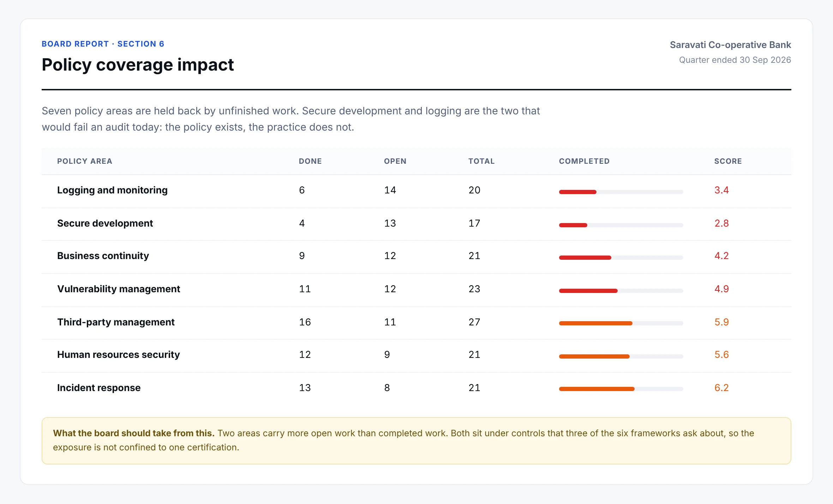The image size is (833, 504).
Task: Click the Third-party management completion bar
Action: coord(621,323)
